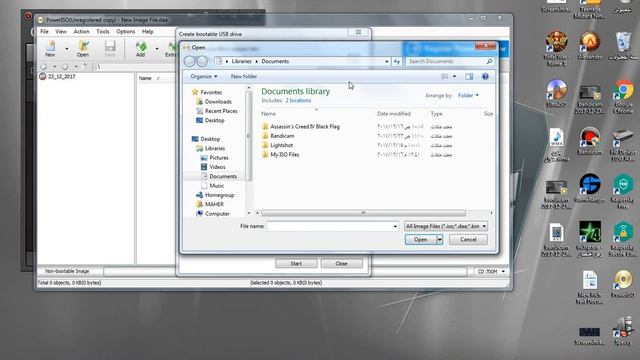Open the CD 700M media size dropdown
The height and width of the screenshot is (360, 640).
tap(491, 271)
